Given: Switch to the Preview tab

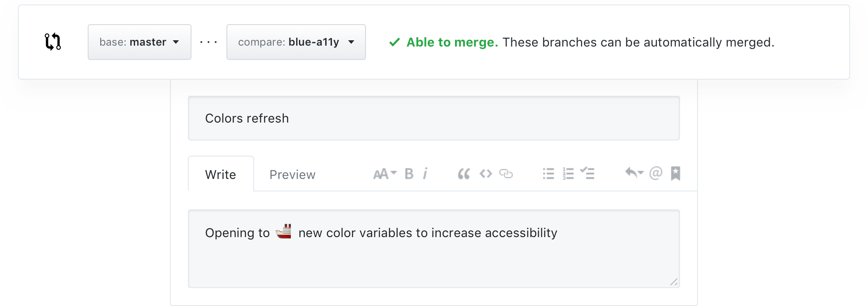Looking at the screenshot, I should tap(292, 174).
